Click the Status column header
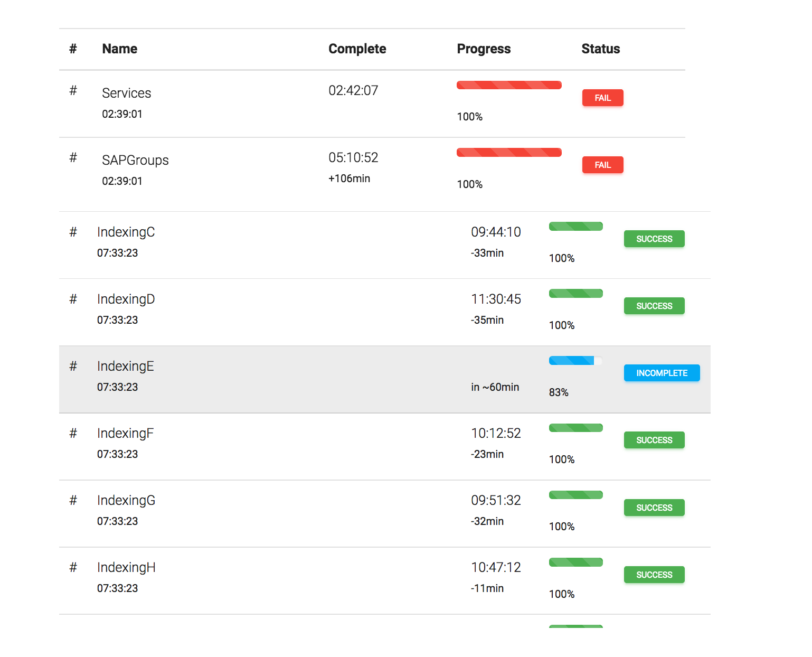812x657 pixels. point(600,49)
